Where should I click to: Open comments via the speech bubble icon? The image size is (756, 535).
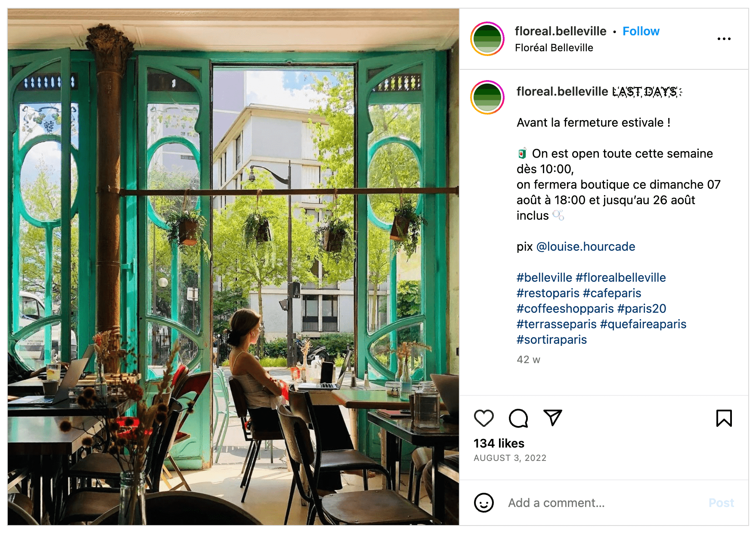coord(518,418)
